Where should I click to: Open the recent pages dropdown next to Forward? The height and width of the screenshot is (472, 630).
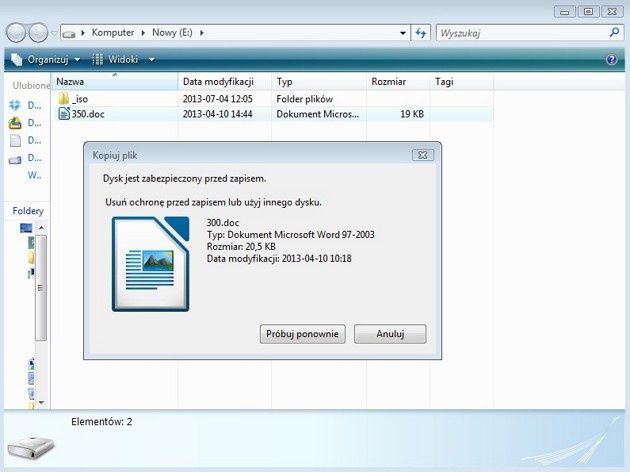pos(54,33)
